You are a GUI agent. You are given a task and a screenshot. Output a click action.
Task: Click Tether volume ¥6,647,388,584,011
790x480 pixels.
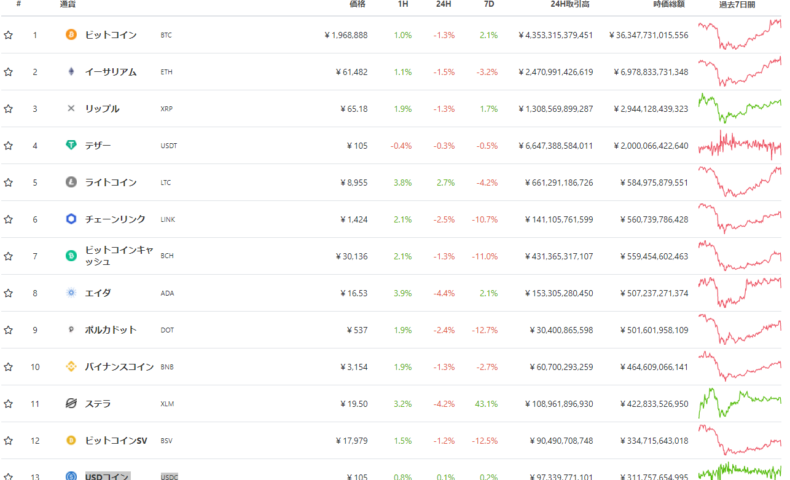(556, 146)
